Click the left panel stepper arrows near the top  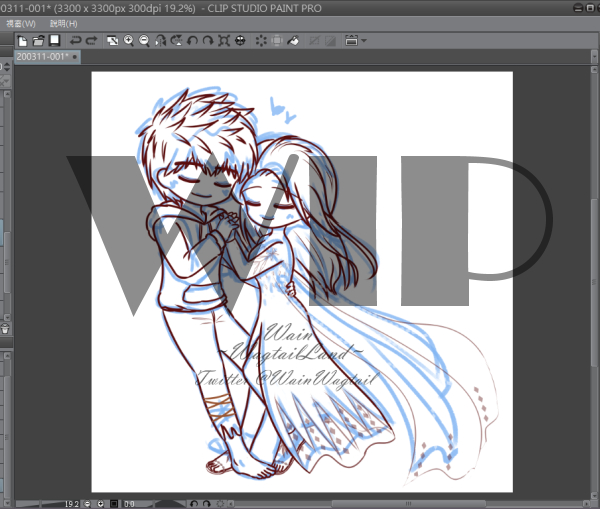tap(7, 68)
